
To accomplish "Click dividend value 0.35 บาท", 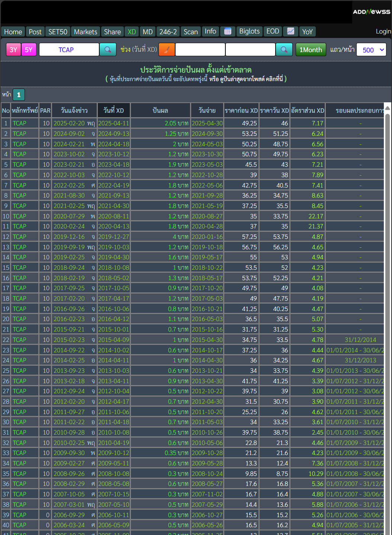I will coord(177,453).
